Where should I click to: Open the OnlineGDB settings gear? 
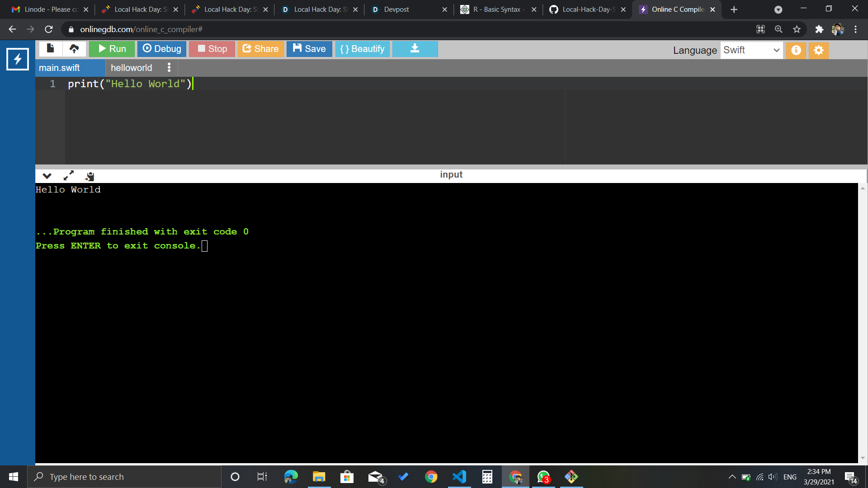(818, 50)
